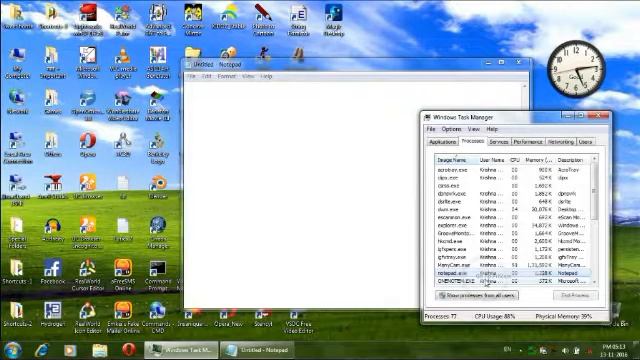Select the dwm.exe process row
Image resolution: width=640 pixels, height=360 pixels.
coord(513,209)
